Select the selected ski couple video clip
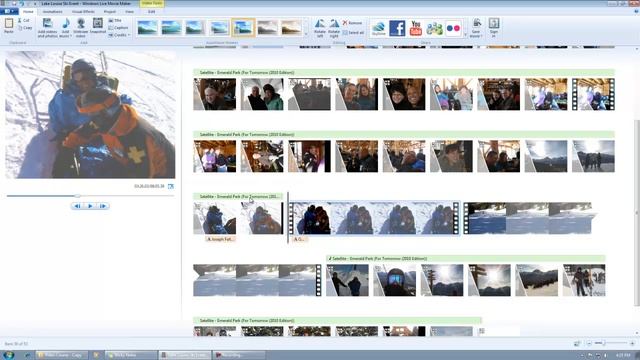640x360 pixels. tap(374, 218)
